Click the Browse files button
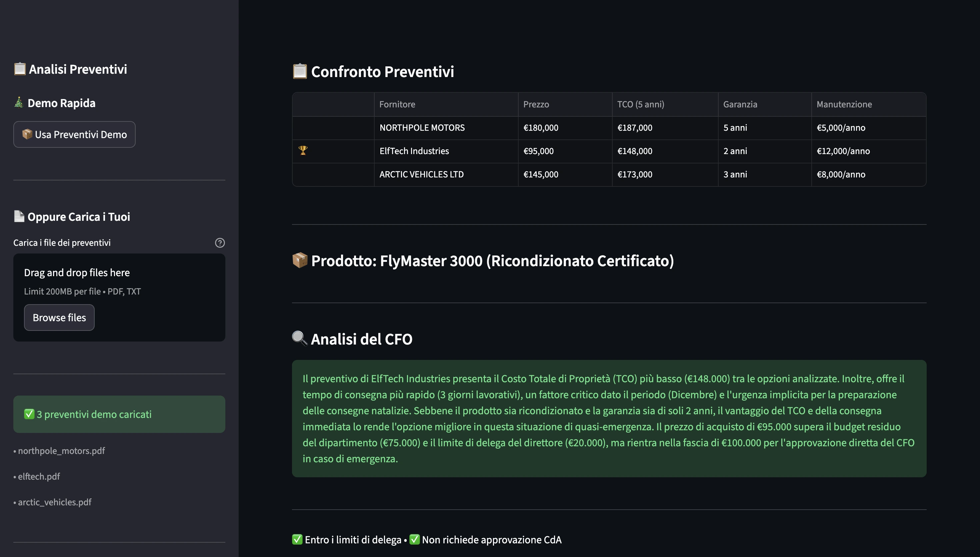 coord(59,318)
